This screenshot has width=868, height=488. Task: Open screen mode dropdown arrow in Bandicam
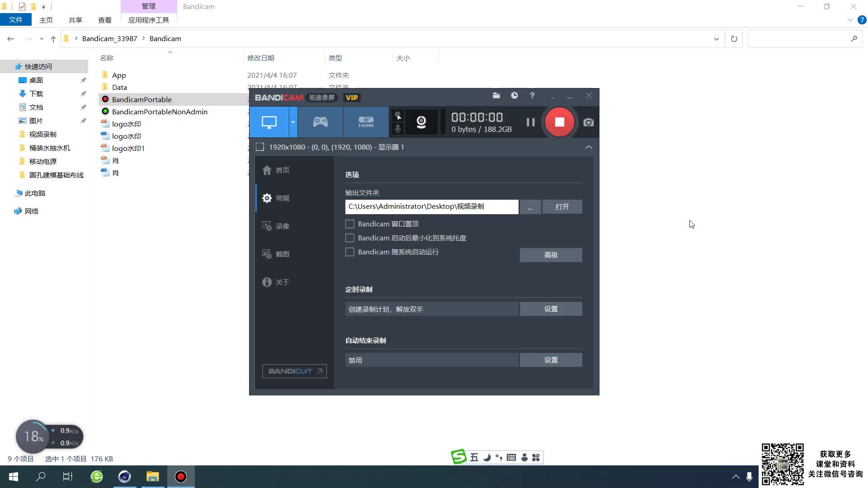pyautogui.click(x=293, y=122)
